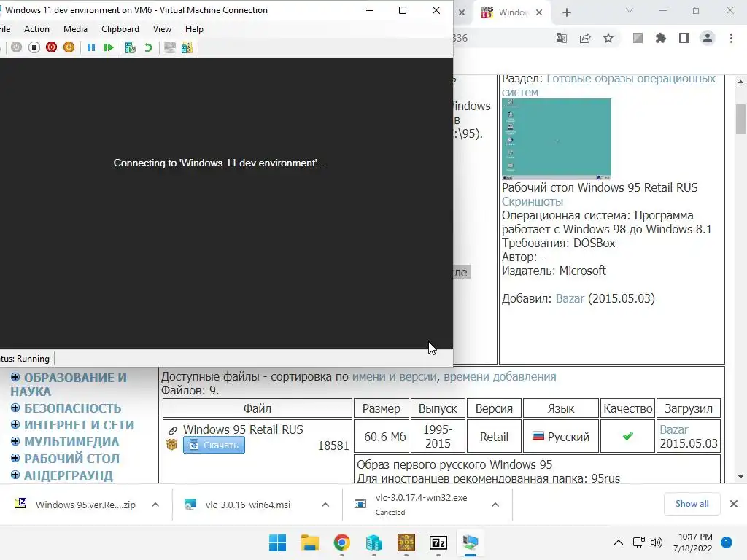Reset the VM with green play icon

point(109,47)
